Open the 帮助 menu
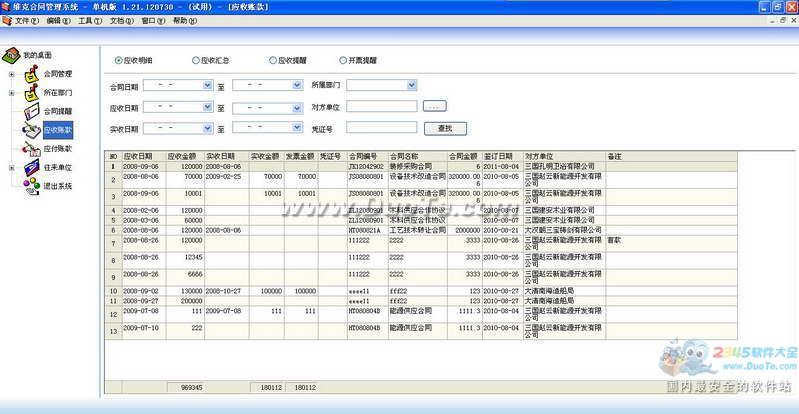799x414 pixels. [x=184, y=21]
